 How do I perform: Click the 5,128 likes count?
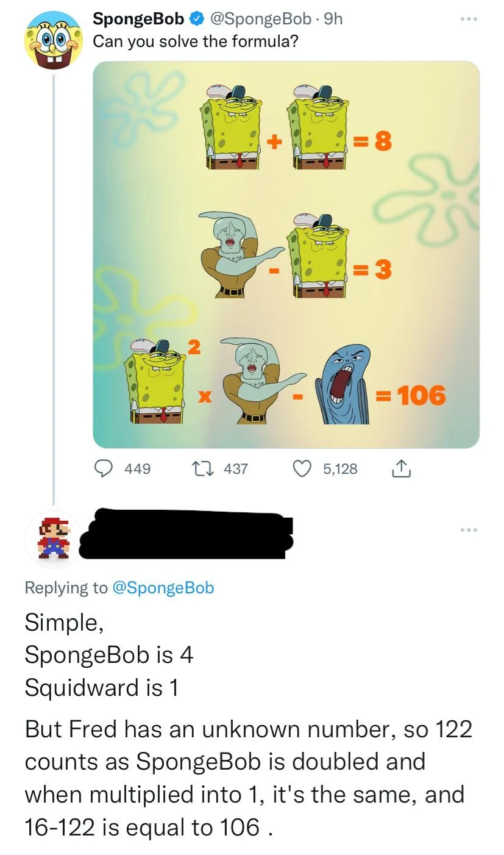click(x=340, y=468)
